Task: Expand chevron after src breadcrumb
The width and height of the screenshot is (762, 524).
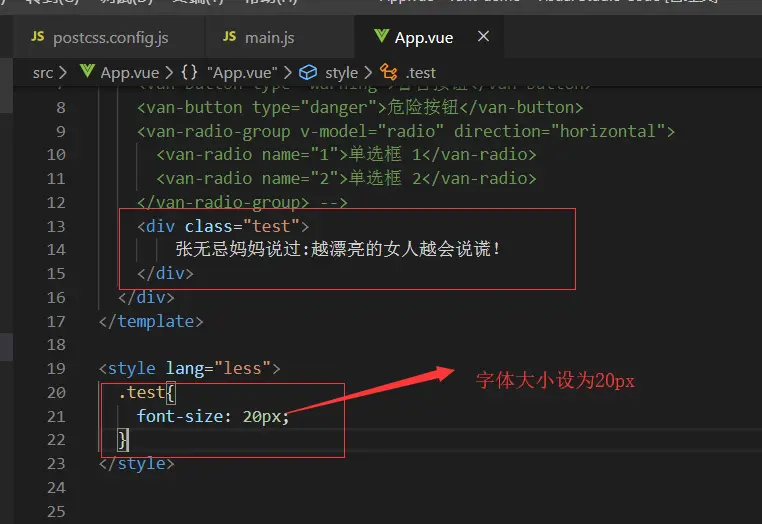Action: 63,73
